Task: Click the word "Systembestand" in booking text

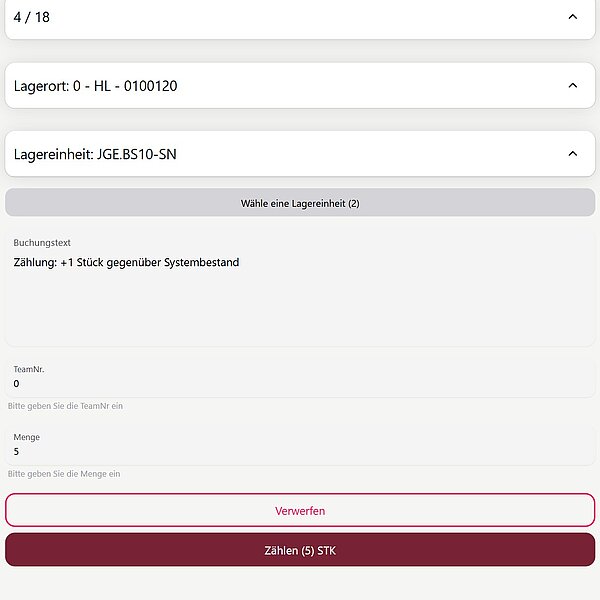Action: [x=198, y=263]
